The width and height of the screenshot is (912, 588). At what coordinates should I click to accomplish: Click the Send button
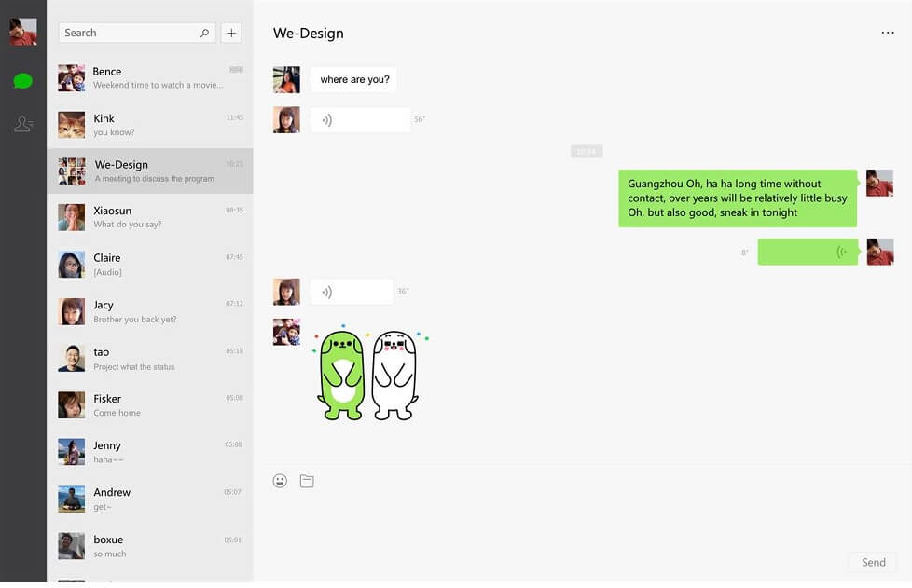(x=873, y=563)
